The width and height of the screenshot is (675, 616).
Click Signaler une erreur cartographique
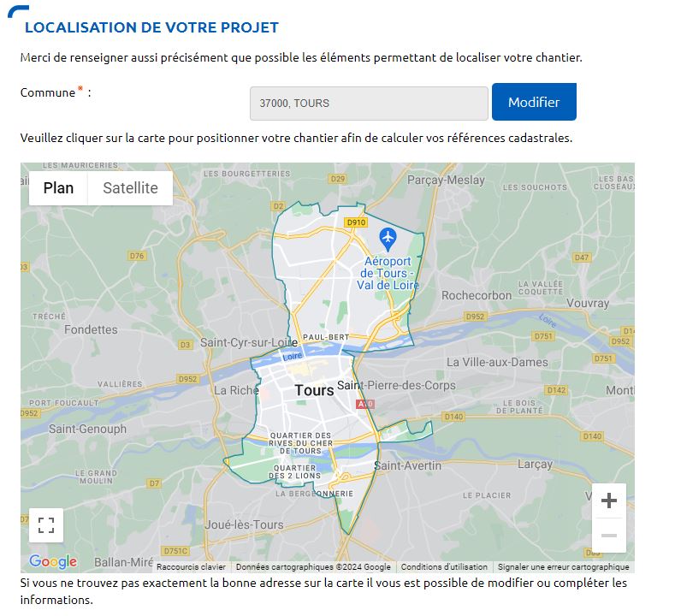tap(564, 567)
